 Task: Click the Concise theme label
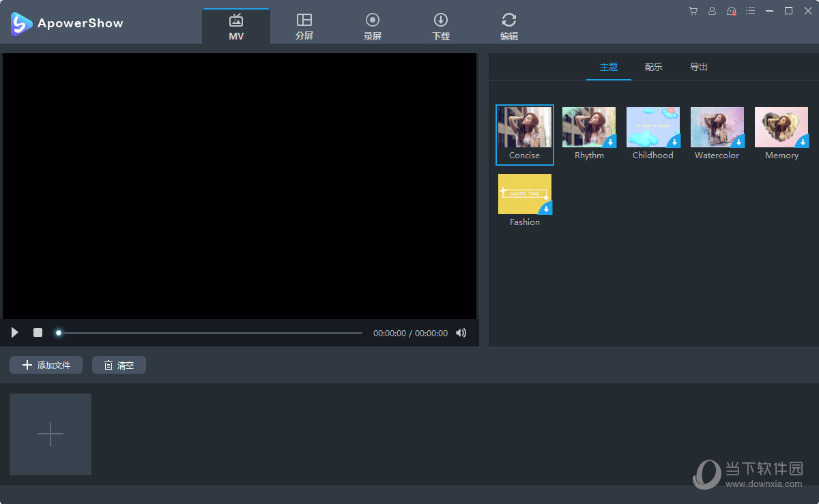524,155
